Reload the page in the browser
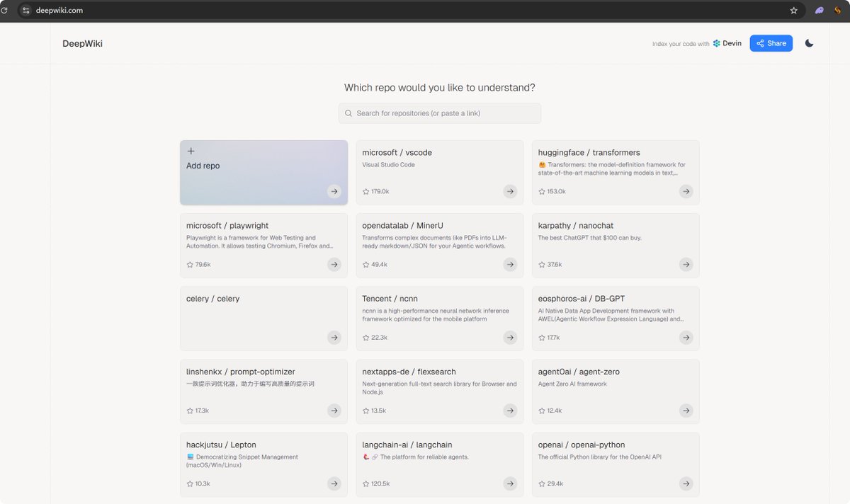The image size is (850, 504). [4, 11]
